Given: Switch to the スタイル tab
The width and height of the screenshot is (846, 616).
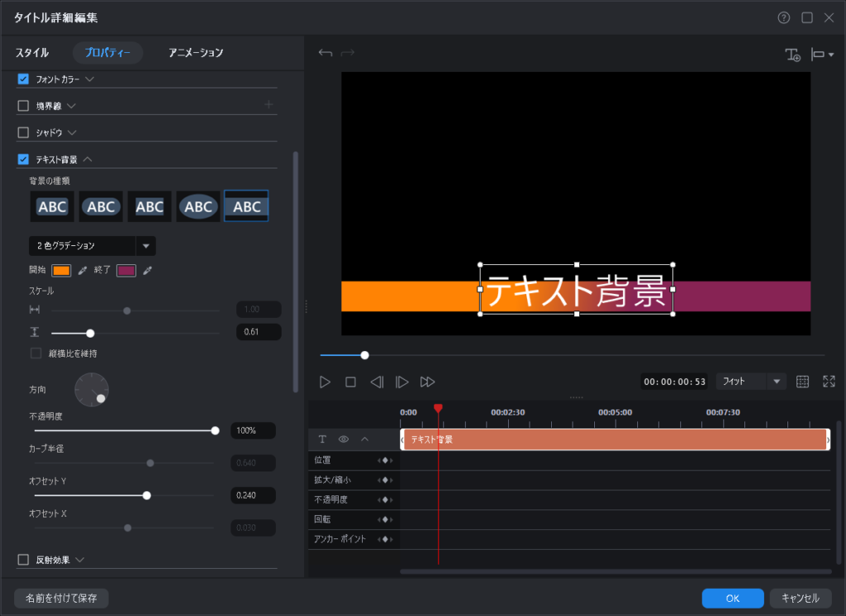Looking at the screenshot, I should click(x=32, y=53).
